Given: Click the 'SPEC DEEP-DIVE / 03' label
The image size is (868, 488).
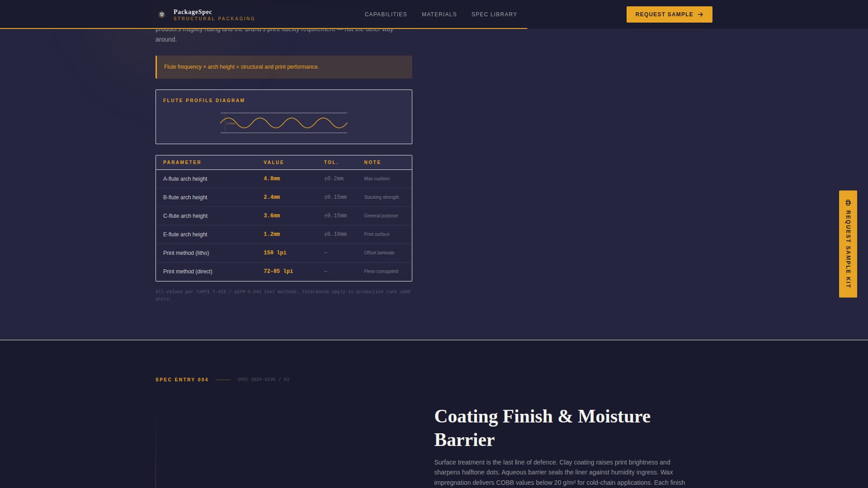Looking at the screenshot, I should tap(263, 380).
